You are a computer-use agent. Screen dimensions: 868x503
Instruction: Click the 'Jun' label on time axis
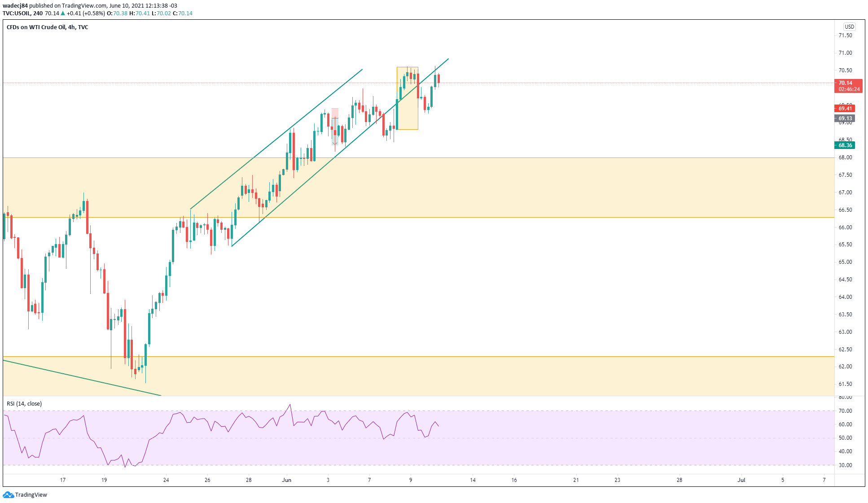286,480
